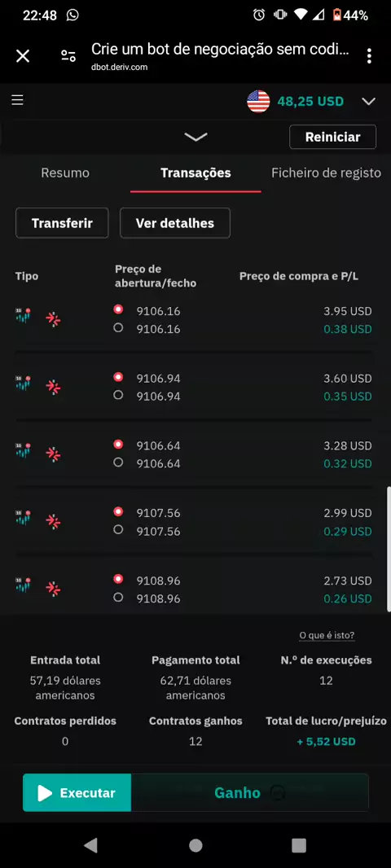Tap the contract type icon in 9108.96 row

point(53,589)
